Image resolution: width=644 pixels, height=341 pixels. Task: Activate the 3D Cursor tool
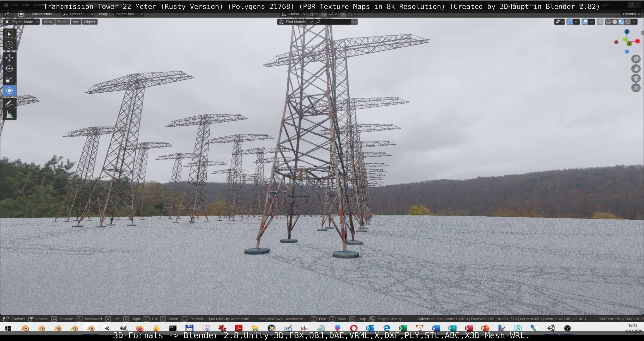pyautogui.click(x=9, y=45)
